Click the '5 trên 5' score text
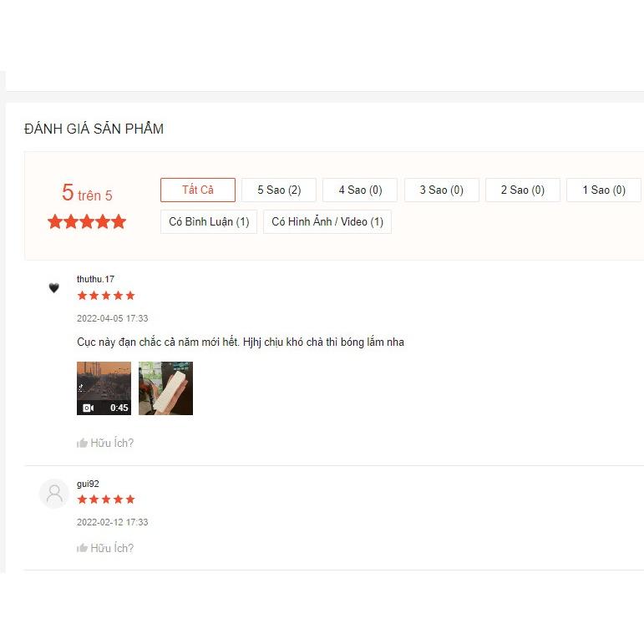This screenshot has height=644, width=644. tap(87, 193)
